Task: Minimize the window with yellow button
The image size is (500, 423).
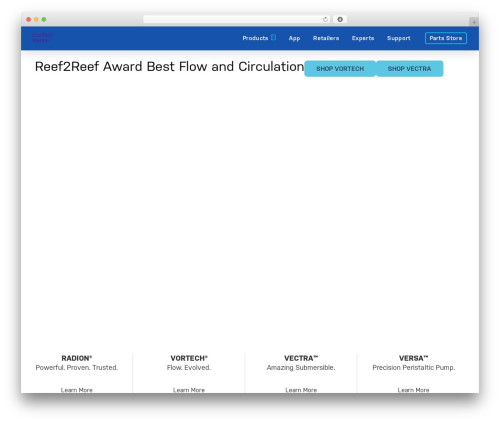Action: (x=36, y=20)
